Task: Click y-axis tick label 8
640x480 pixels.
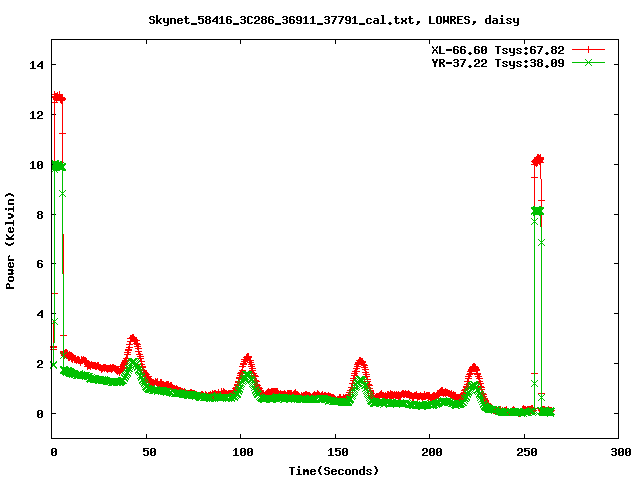Action: tap(40, 215)
